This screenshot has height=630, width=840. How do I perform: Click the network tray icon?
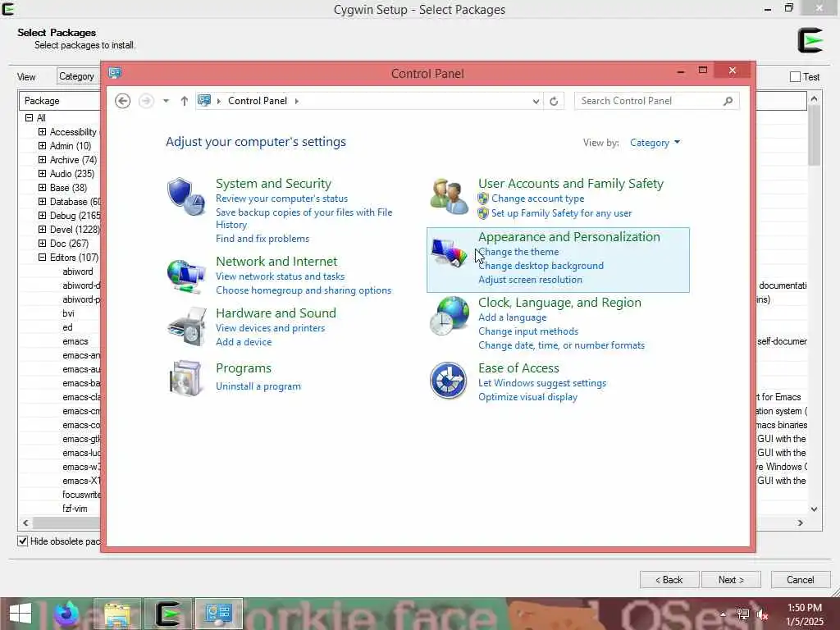(x=743, y=614)
